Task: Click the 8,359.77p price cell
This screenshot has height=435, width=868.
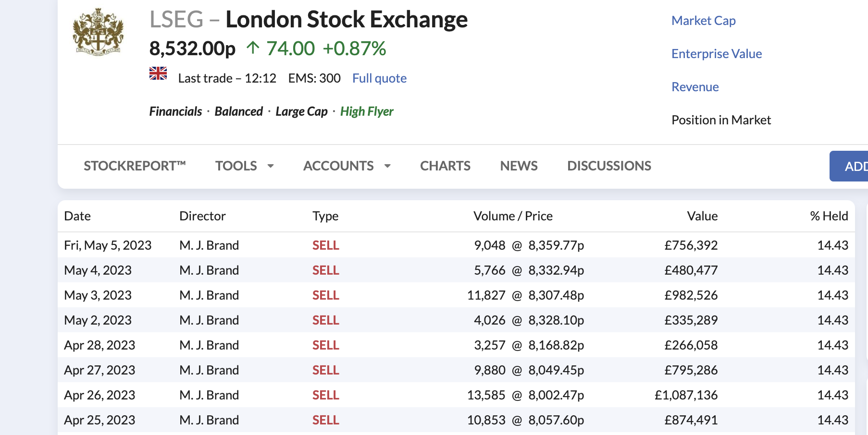Action: click(x=556, y=245)
